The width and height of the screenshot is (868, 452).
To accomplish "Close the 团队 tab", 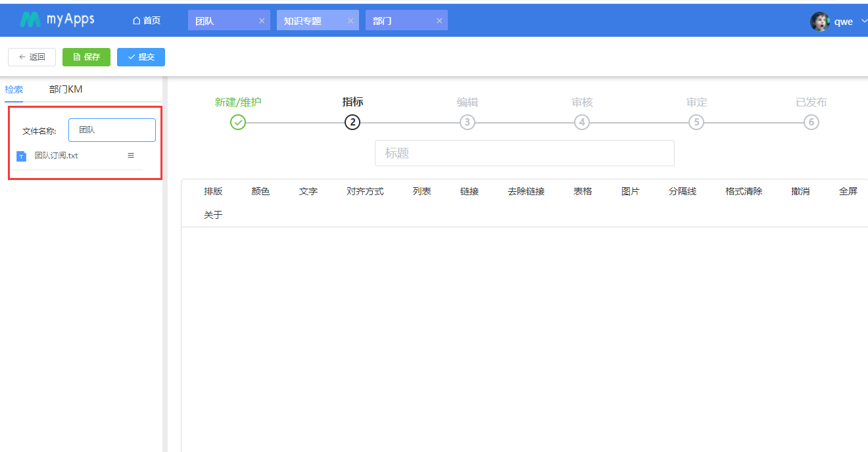I will 262,20.
